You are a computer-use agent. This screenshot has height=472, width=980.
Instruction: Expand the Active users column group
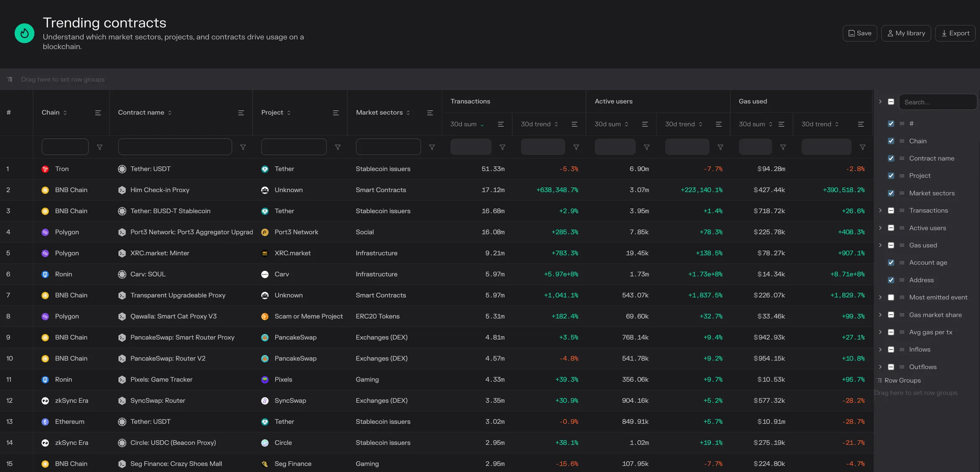tap(880, 228)
